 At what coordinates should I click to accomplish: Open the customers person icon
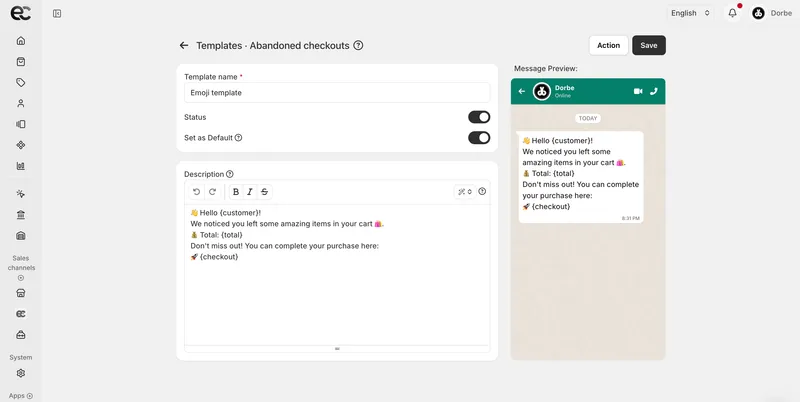tap(20, 104)
